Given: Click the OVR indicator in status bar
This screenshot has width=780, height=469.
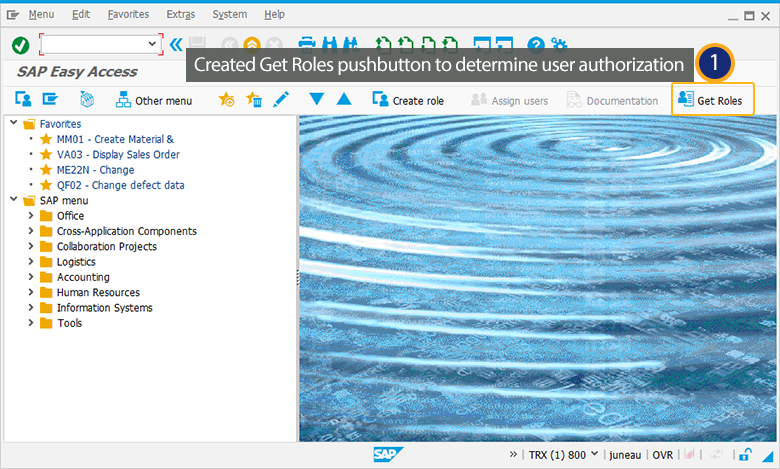Looking at the screenshot, I should coord(663,455).
